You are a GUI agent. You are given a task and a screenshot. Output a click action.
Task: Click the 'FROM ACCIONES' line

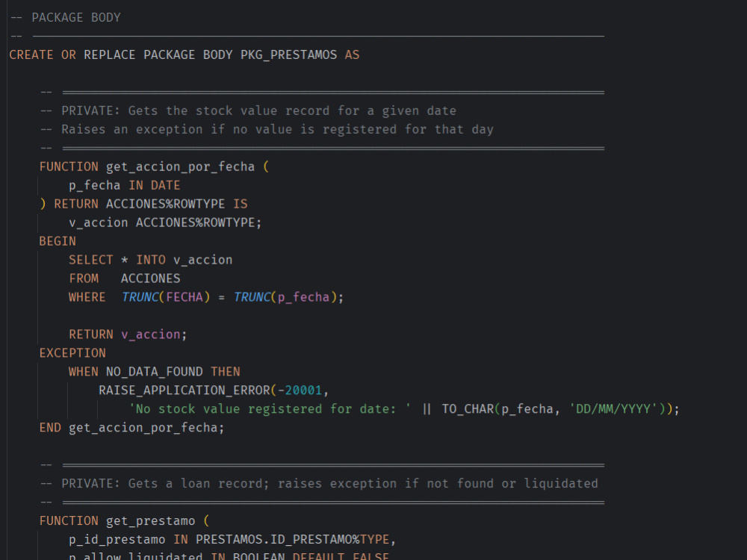pyautogui.click(x=124, y=278)
